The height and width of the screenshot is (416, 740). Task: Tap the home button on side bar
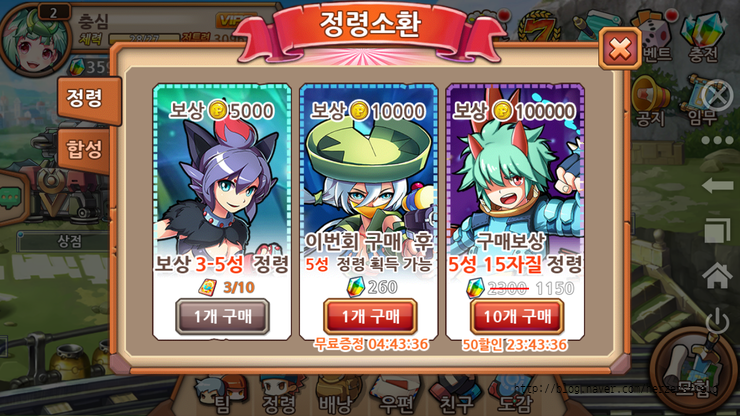(717, 275)
